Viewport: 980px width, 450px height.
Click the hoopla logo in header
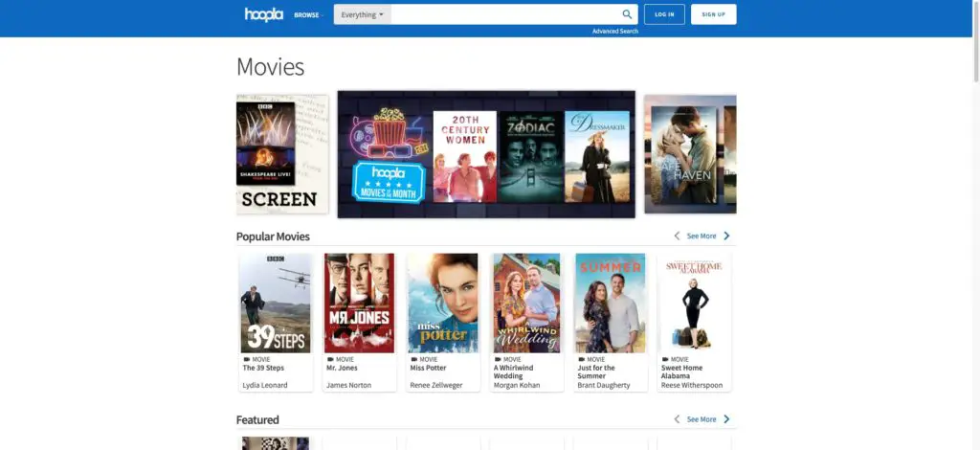click(x=264, y=14)
